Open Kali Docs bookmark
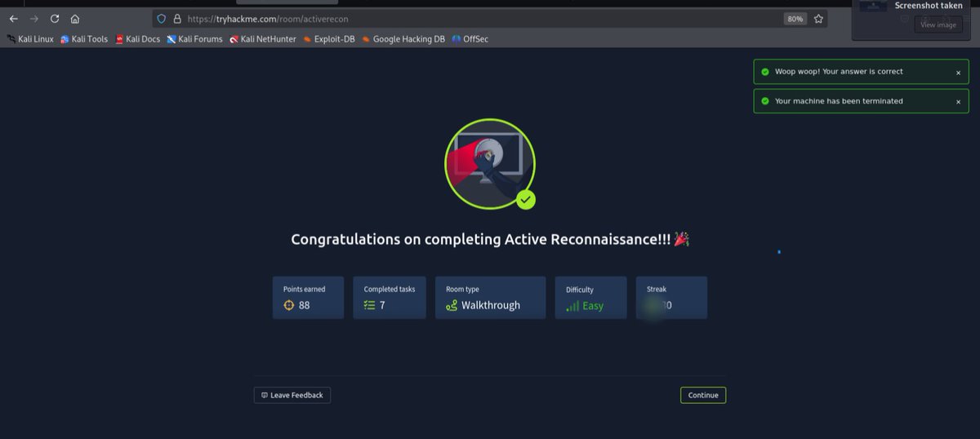Viewport: 980px width, 439px height. [x=138, y=38]
